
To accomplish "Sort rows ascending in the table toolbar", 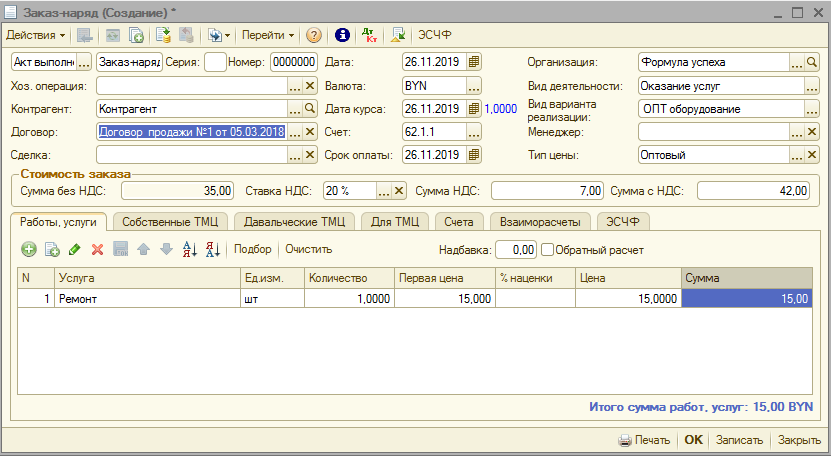I will (x=190, y=249).
